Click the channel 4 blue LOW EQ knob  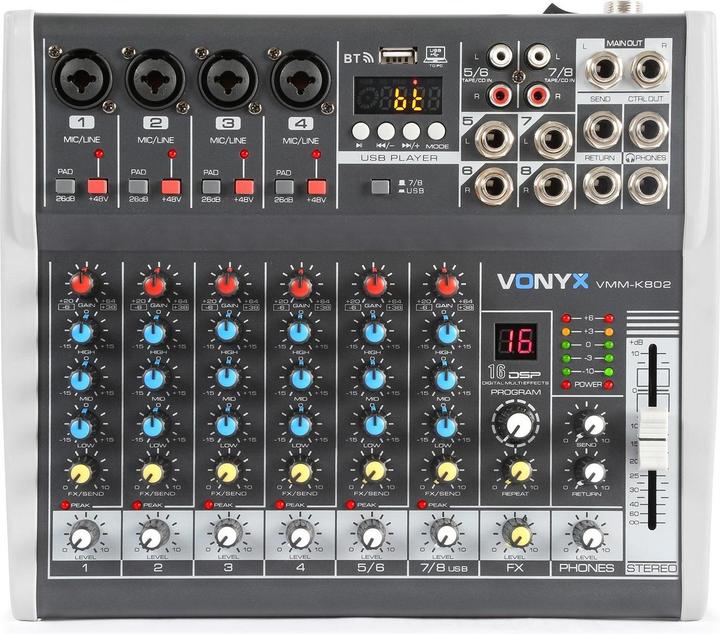(300, 426)
